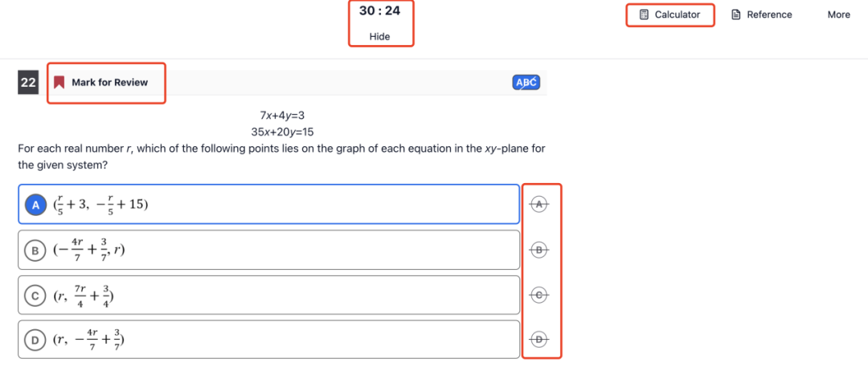Click the Reference label in top bar
The height and width of the screenshot is (371, 868).
pyautogui.click(x=769, y=15)
